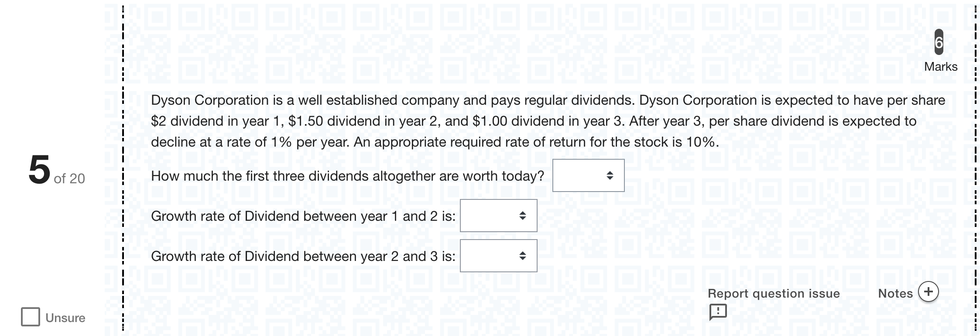Image resolution: width=980 pixels, height=336 pixels.
Task: Click the Report question issue link
Action: point(774,293)
